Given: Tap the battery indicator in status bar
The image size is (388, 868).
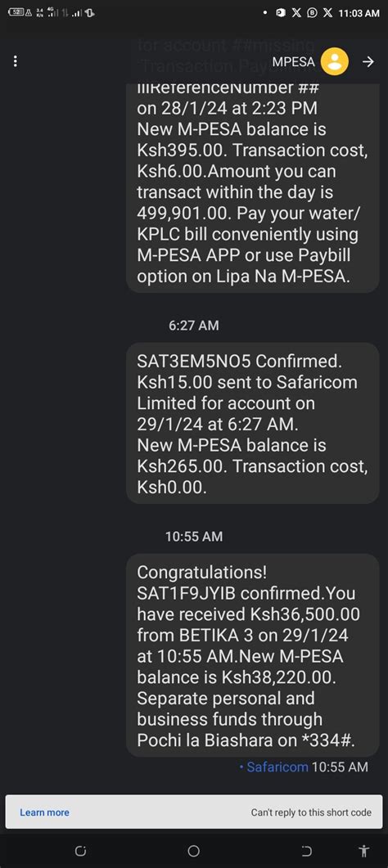Looking at the screenshot, I should (x=16, y=12).
